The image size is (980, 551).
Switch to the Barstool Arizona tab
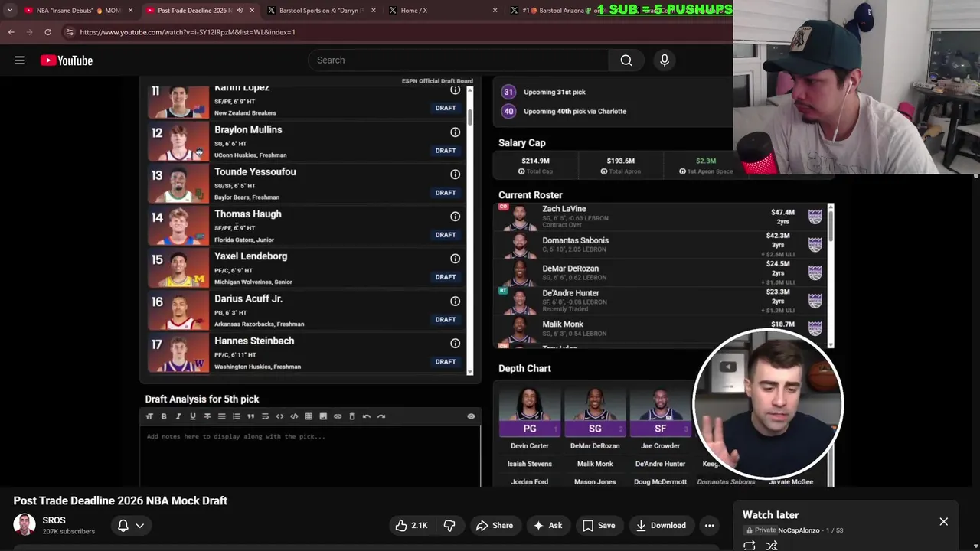(563, 11)
